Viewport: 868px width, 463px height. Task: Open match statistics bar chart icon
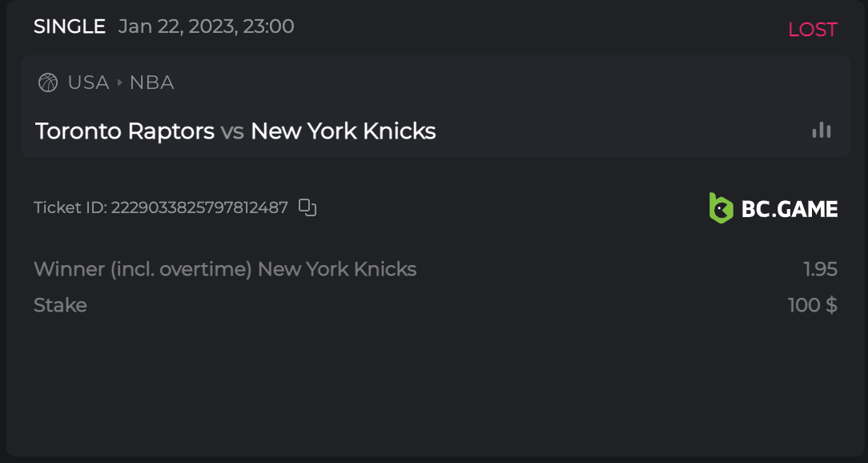822,130
